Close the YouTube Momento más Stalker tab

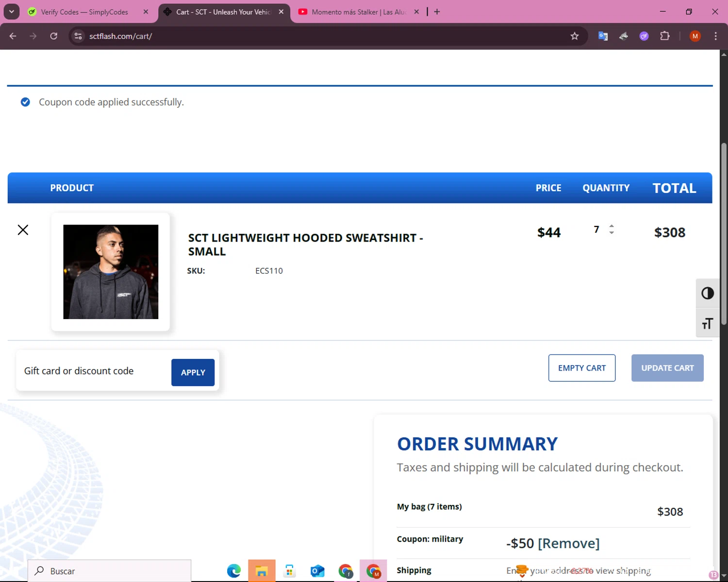[416, 12]
